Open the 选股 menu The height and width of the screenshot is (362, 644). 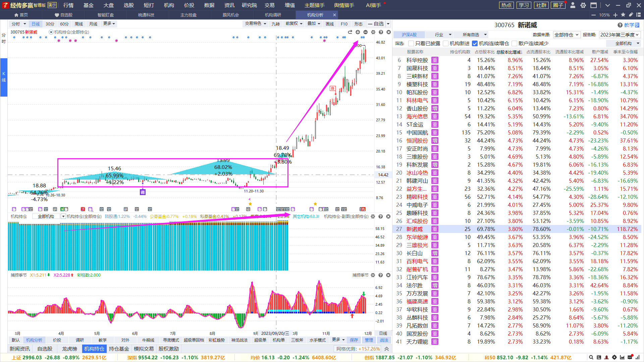pos(128,5)
